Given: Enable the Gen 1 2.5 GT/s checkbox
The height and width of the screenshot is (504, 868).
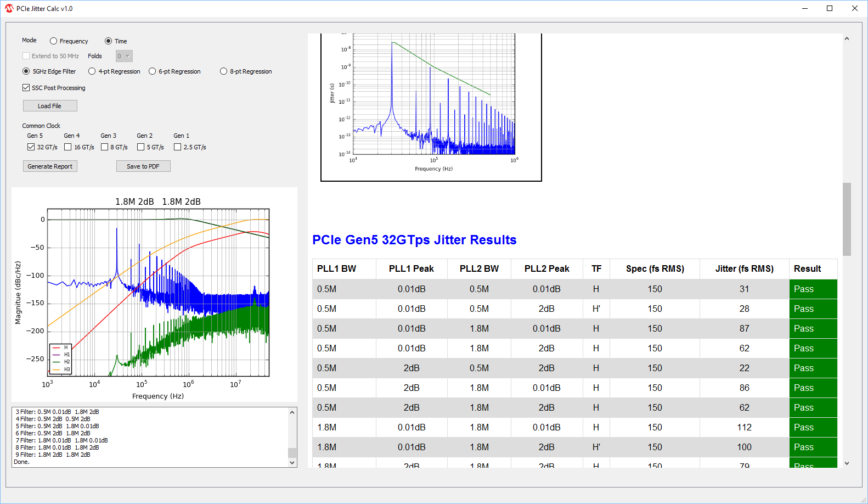Looking at the screenshot, I should pos(178,147).
